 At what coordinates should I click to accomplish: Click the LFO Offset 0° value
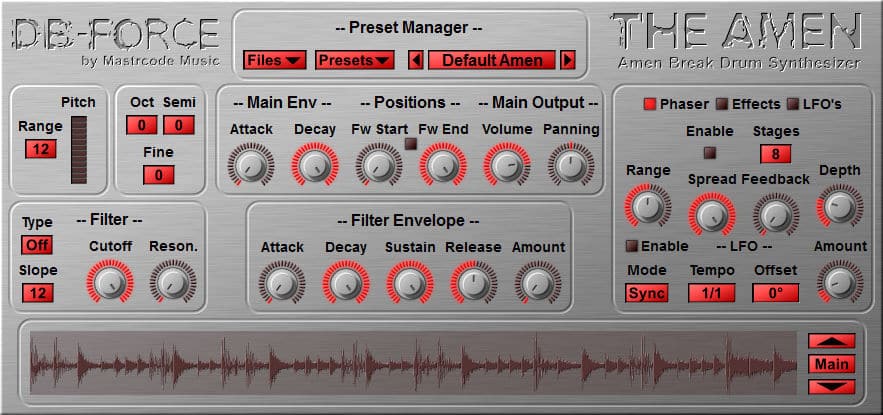[x=776, y=293]
